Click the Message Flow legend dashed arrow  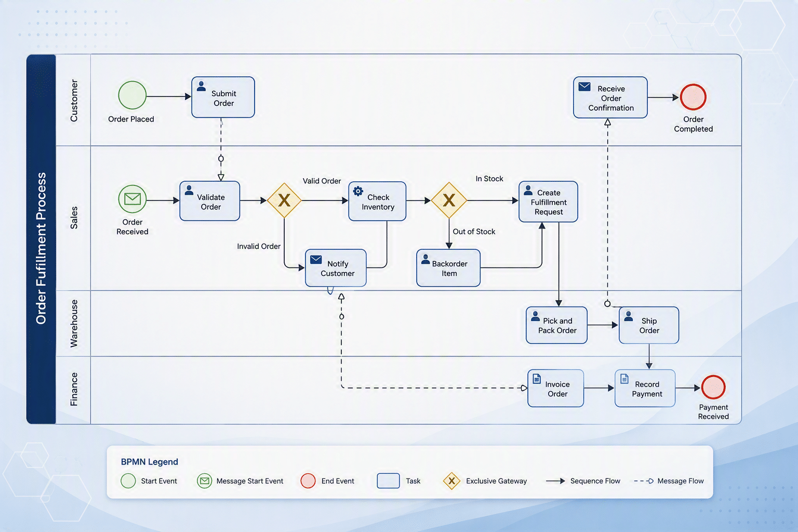644,481
